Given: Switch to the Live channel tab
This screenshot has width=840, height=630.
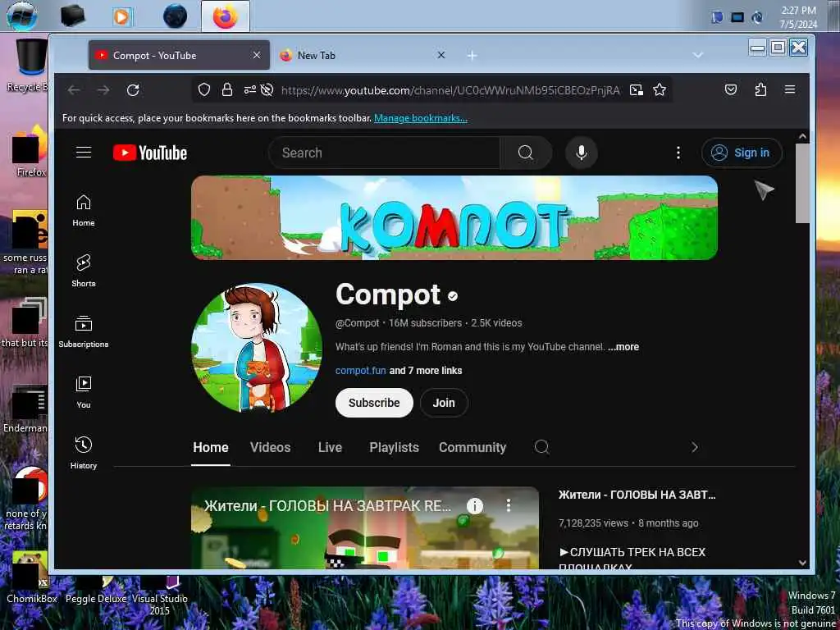Looking at the screenshot, I should [x=330, y=447].
